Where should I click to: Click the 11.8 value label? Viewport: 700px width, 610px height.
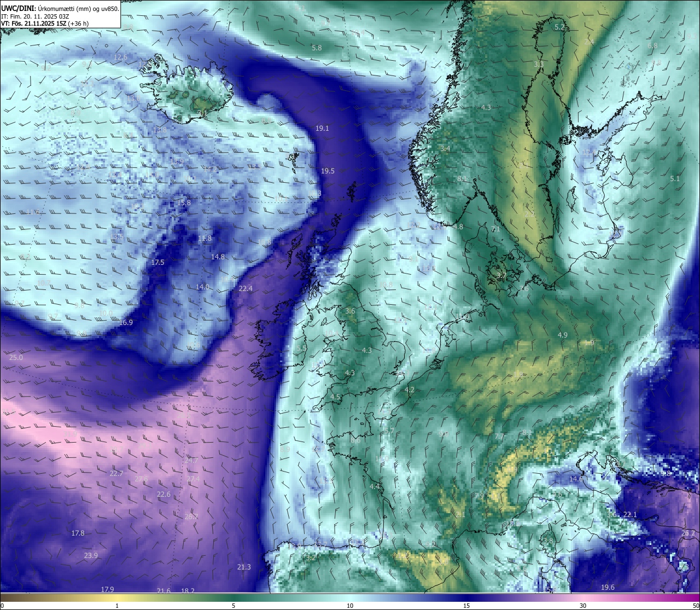click(205, 239)
